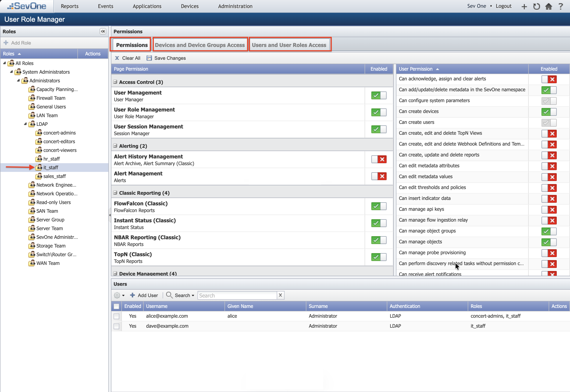Open the Reports menu

pyautogui.click(x=70, y=6)
